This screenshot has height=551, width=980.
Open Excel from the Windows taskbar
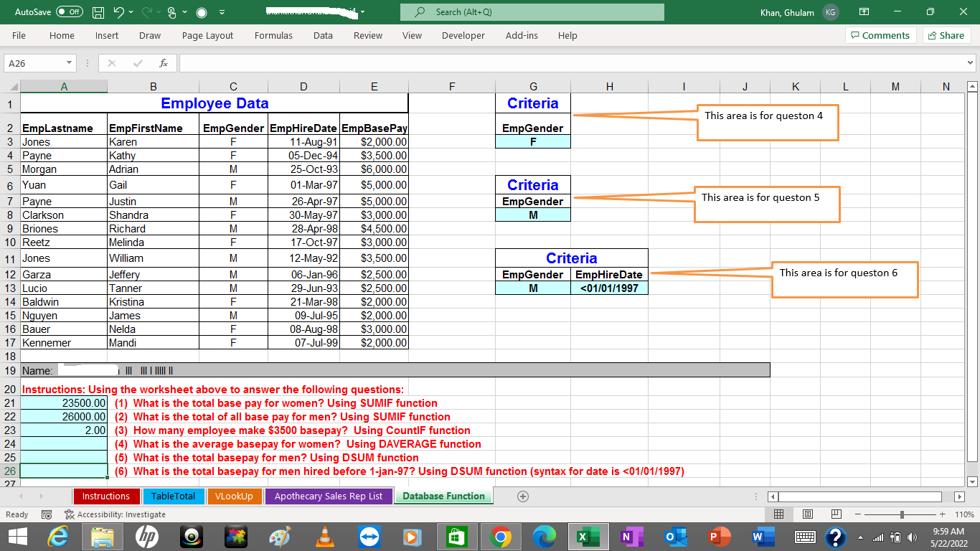[588, 536]
